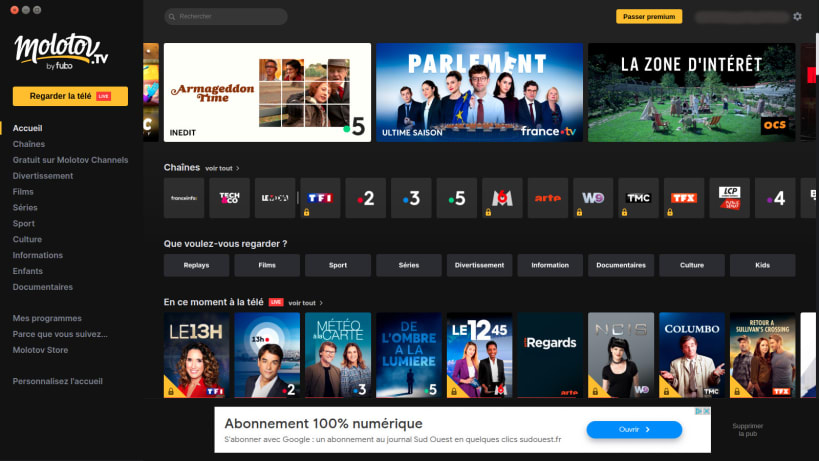The image size is (819, 461).
Task: Open the Tech & Co channel tile
Action: click(229, 198)
